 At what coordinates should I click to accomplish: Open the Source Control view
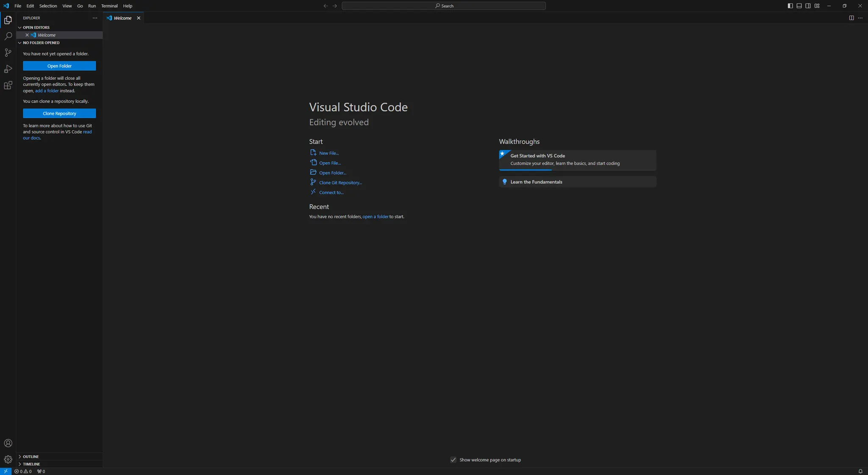(x=8, y=53)
